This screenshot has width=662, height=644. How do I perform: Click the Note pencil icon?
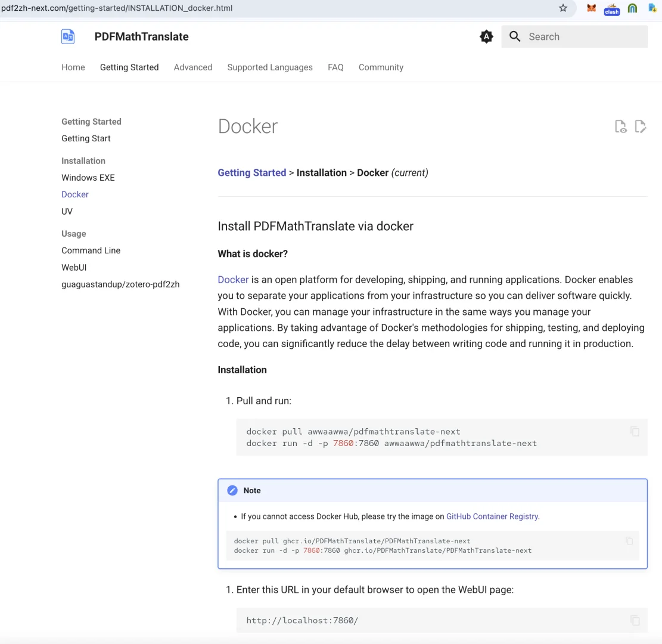232,490
